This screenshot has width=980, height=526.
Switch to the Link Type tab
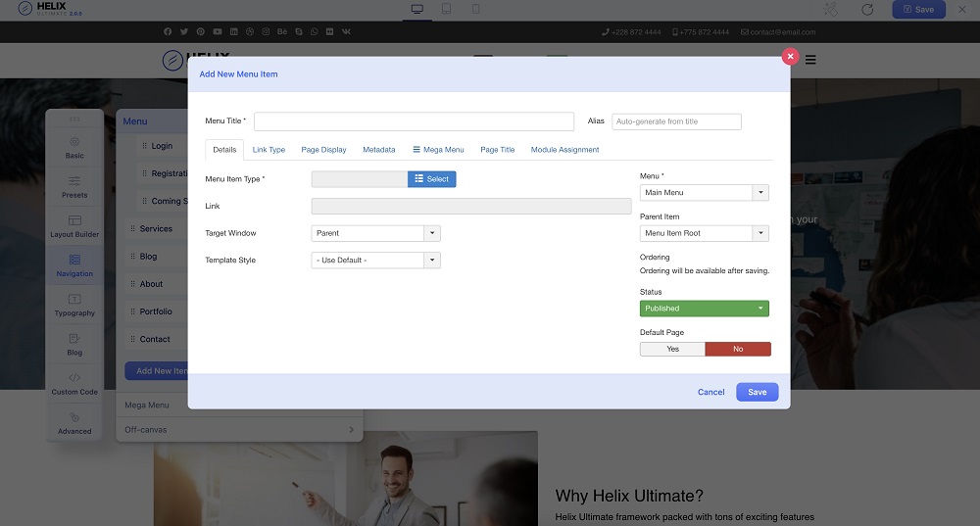point(269,150)
